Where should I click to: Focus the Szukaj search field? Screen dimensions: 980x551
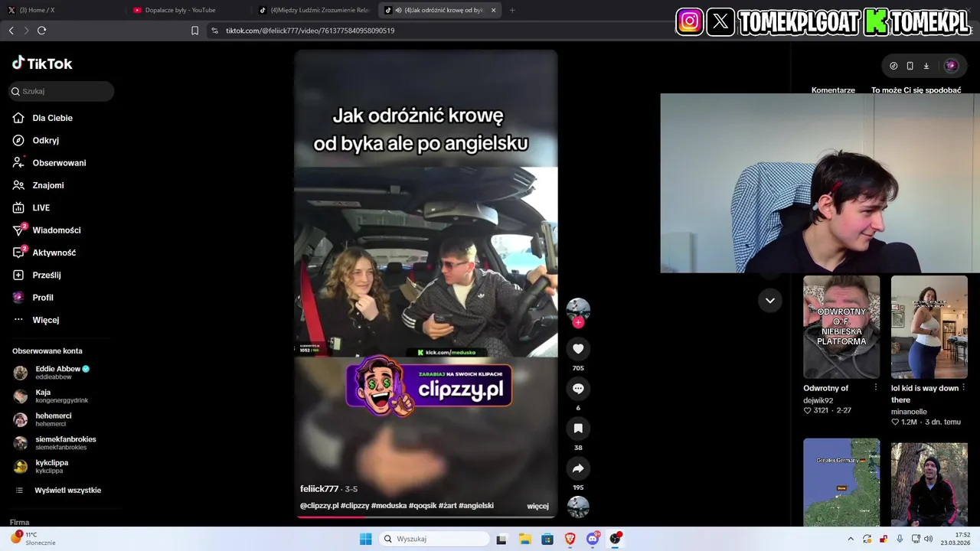coord(61,91)
